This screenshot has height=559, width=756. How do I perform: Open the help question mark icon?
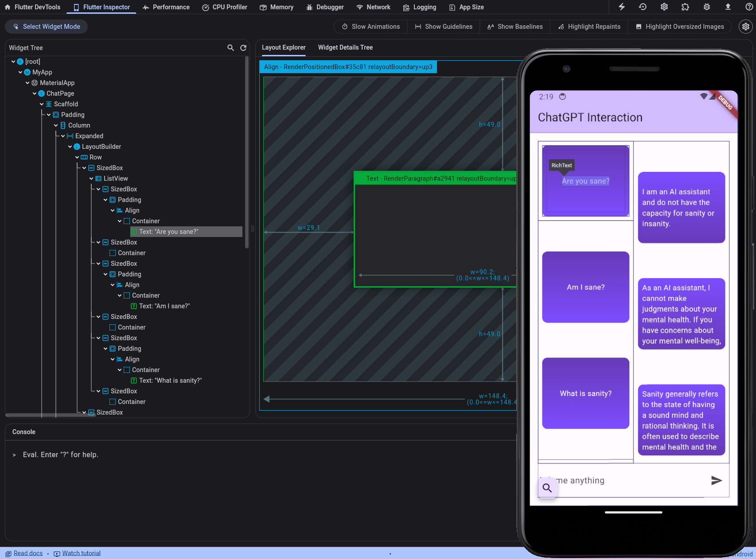(x=749, y=7)
